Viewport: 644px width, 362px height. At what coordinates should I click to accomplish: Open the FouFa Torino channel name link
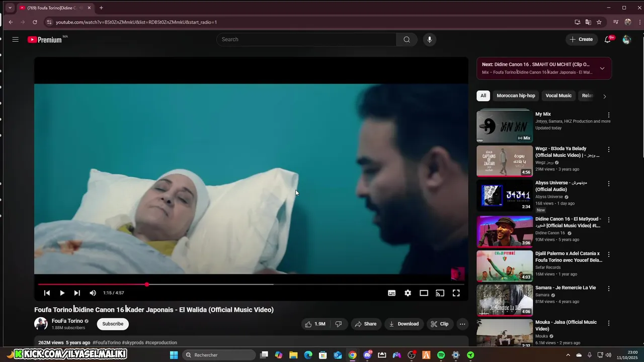click(67, 321)
